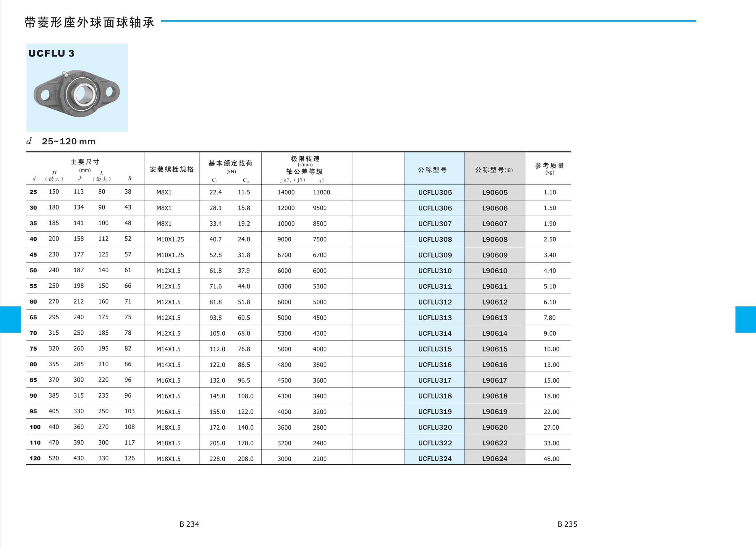Click the UCFLU 3 bearing product image
The width and height of the screenshot is (756, 548).
pos(77,92)
